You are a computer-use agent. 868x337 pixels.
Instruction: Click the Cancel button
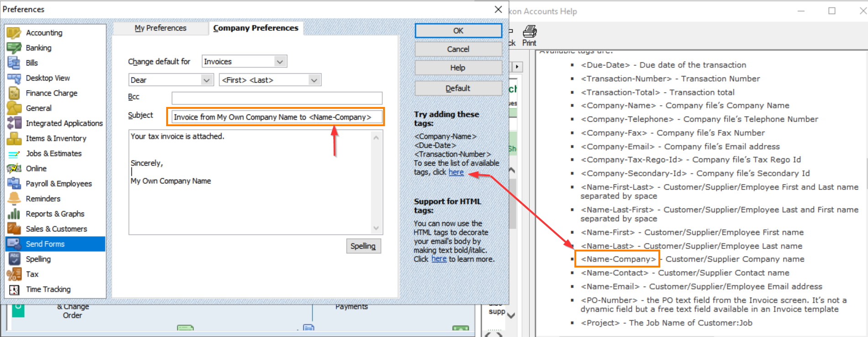point(458,49)
